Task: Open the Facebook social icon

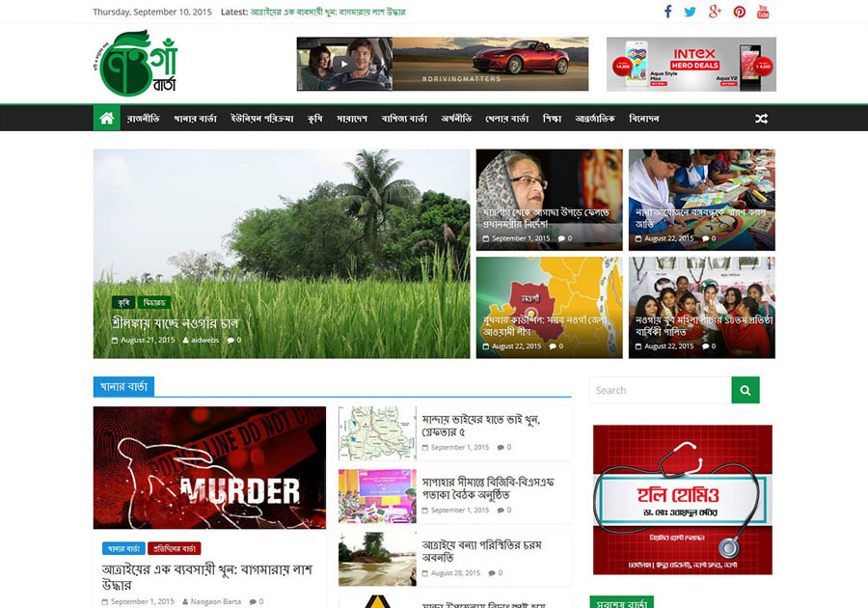Action: [668, 12]
